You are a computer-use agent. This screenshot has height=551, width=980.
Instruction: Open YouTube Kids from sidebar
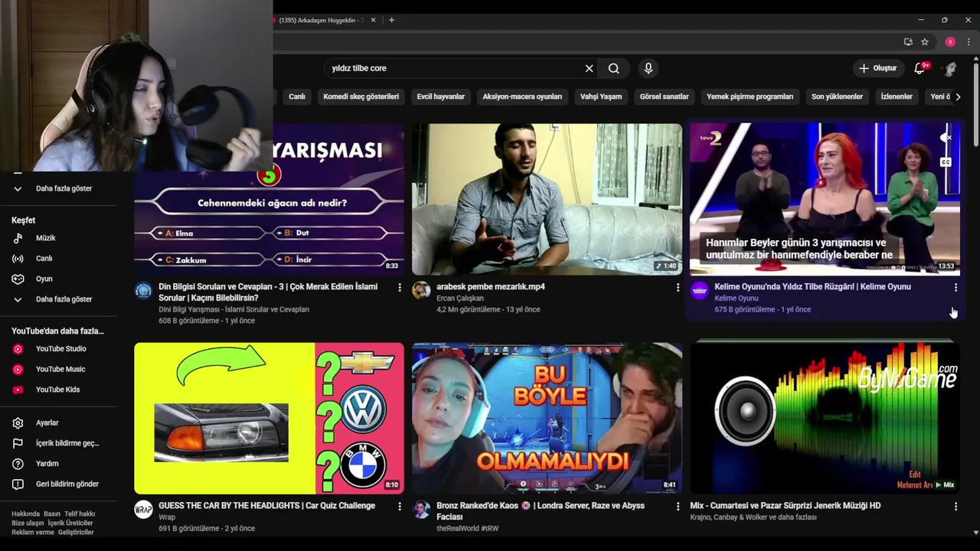click(59, 390)
